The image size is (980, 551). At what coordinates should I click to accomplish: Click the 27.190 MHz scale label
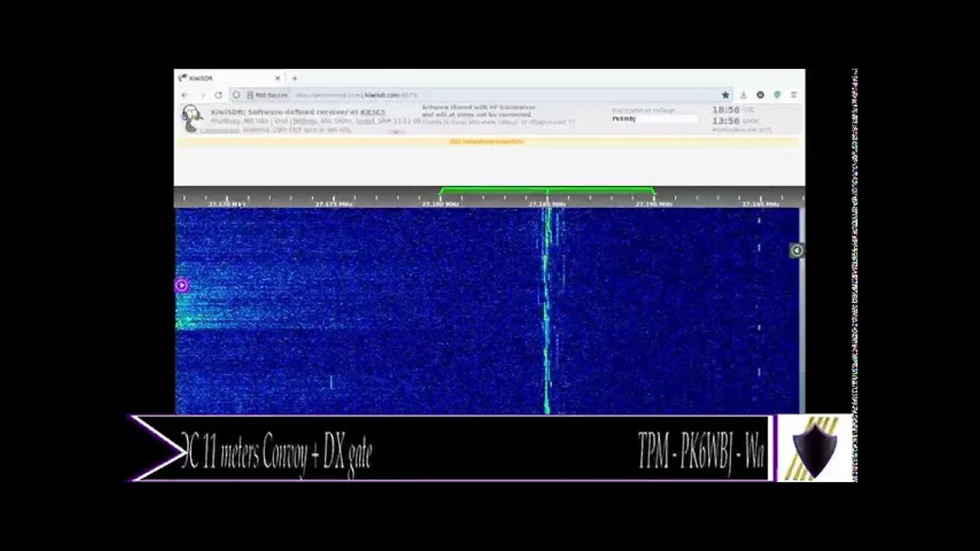click(655, 204)
